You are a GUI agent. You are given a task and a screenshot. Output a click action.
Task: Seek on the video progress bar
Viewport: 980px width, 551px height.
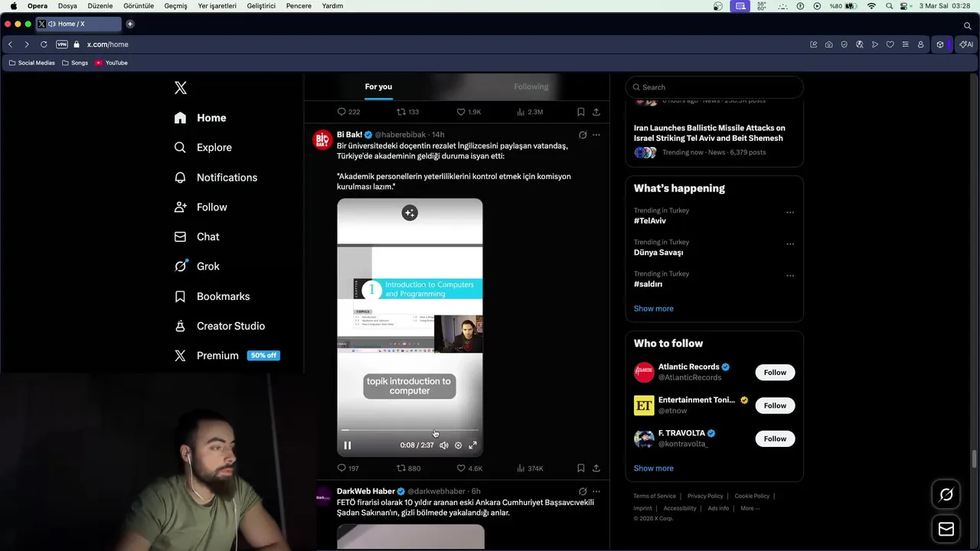410,430
